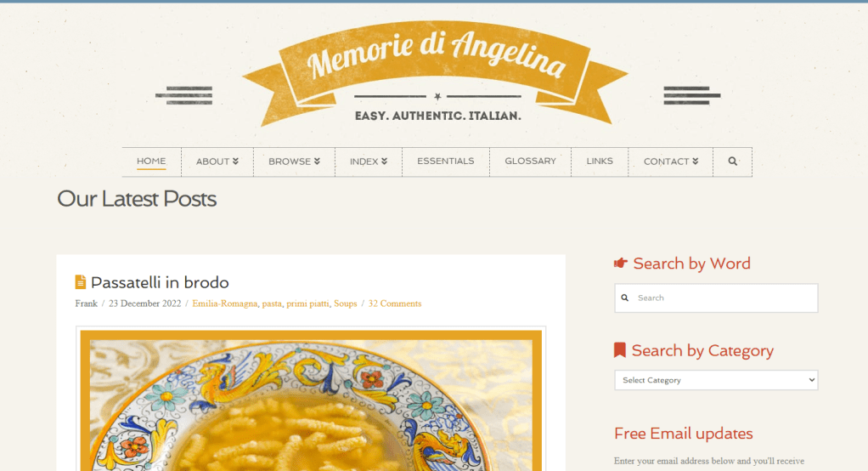Viewport: 868px width, 471px height.
Task: Follow the Emilia-Romagna category link
Action: click(225, 304)
